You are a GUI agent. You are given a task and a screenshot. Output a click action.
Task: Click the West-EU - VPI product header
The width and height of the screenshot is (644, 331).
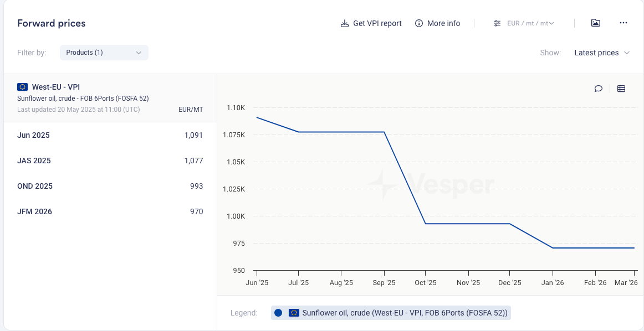point(56,87)
